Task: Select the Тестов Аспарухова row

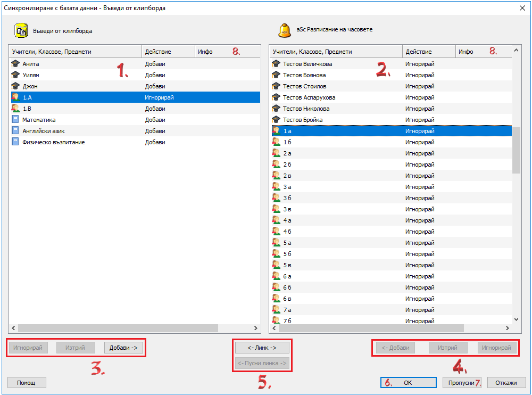Action: (309, 97)
